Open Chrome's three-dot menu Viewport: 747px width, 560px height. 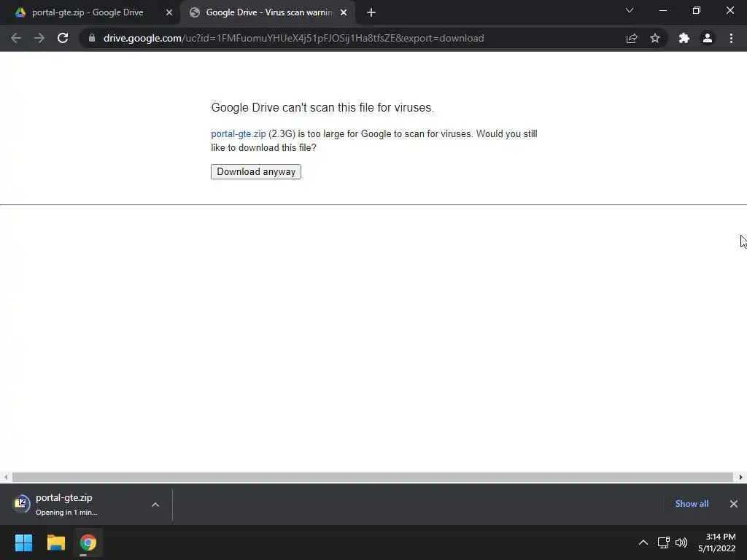point(731,38)
